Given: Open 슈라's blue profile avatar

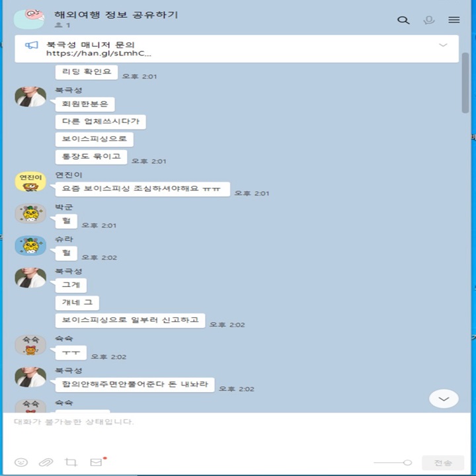Looking at the screenshot, I should click(30, 245).
